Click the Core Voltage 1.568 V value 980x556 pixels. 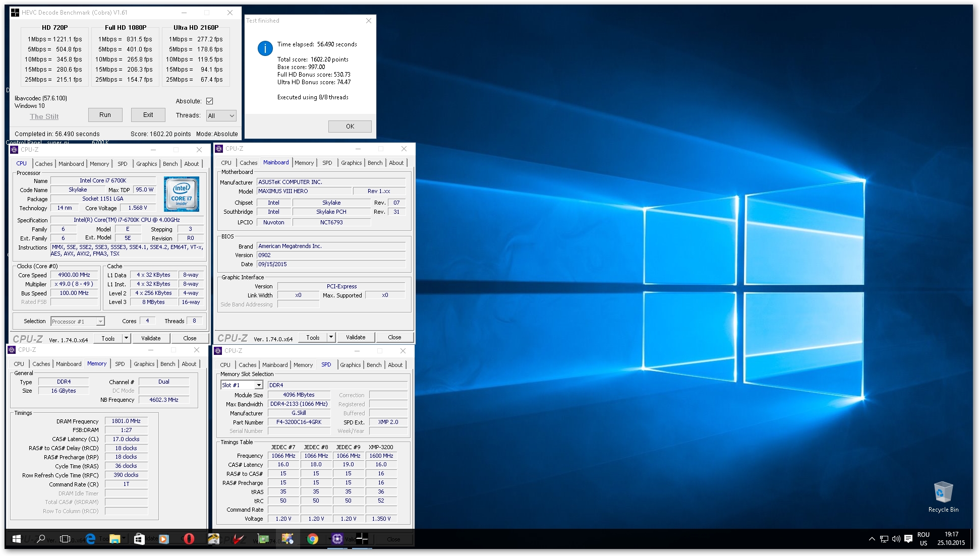pos(138,208)
